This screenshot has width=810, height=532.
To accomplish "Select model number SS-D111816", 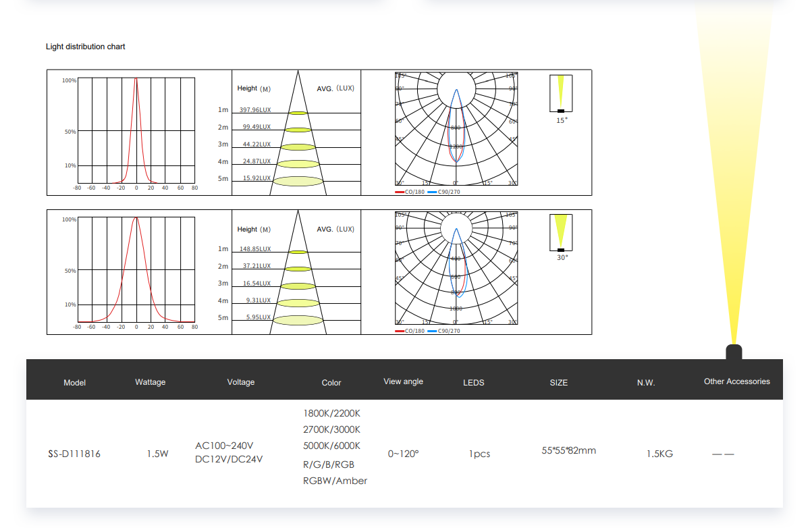I will 74,454.
